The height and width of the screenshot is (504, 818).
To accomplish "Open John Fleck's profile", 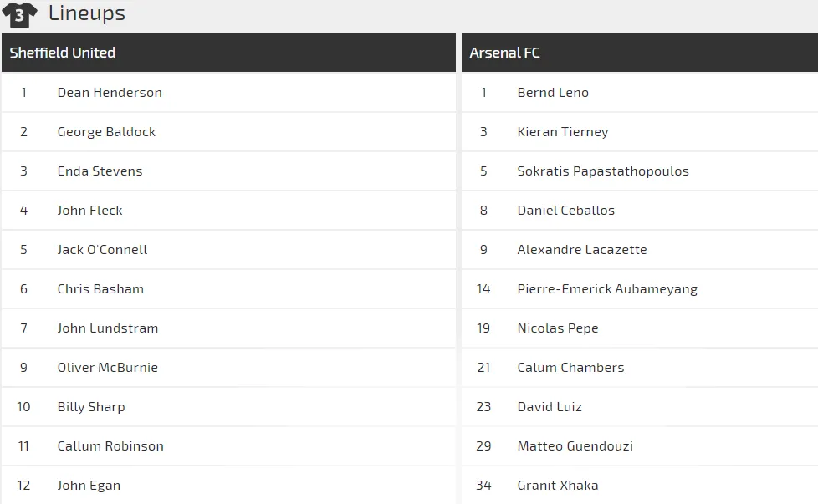I will [89, 211].
